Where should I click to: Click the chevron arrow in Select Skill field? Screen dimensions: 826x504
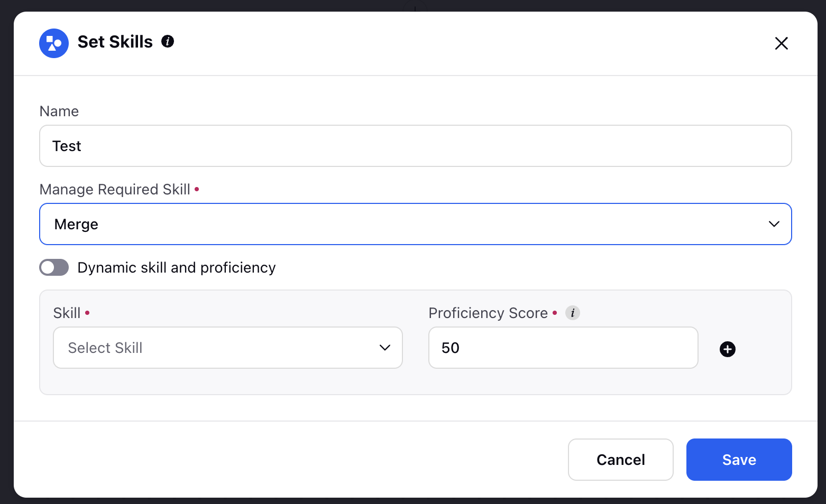385,348
